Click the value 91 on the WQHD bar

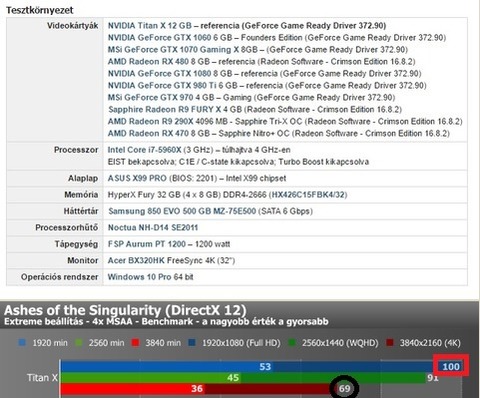(433, 378)
